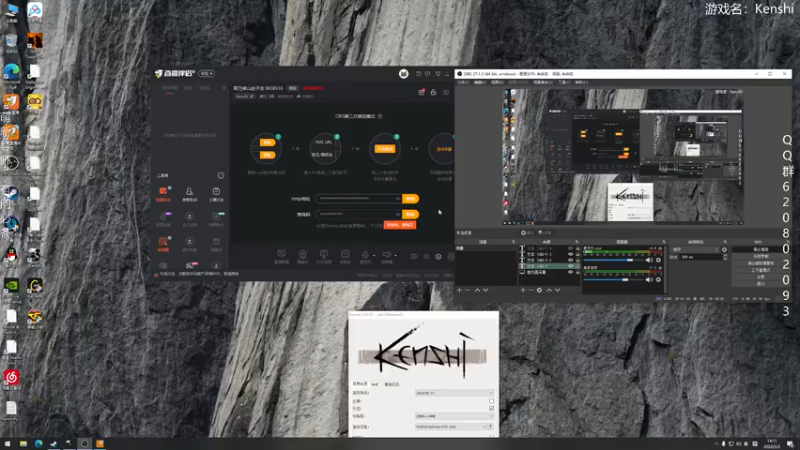Screen dimensions: 800x450
Task: Adjust the 桌面音频 volume slider
Action: 614,280
